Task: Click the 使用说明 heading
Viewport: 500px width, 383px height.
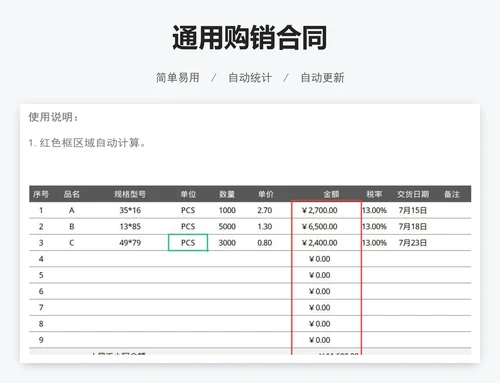Action: pyautogui.click(x=53, y=117)
